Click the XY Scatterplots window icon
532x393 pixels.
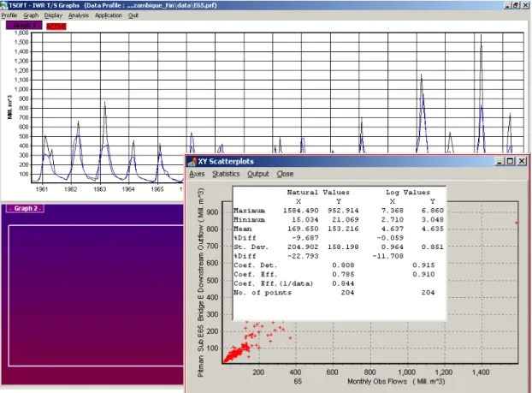[192, 161]
